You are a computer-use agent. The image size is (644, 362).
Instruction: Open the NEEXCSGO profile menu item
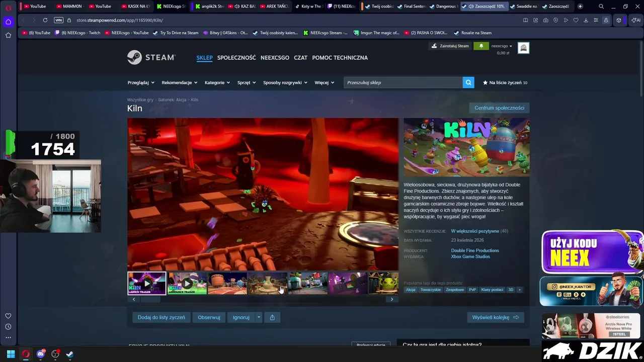pyautogui.click(x=275, y=57)
